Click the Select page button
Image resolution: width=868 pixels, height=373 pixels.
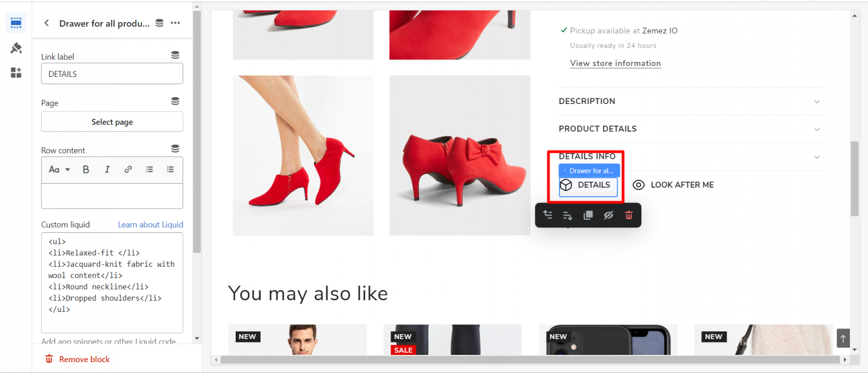[x=112, y=122]
